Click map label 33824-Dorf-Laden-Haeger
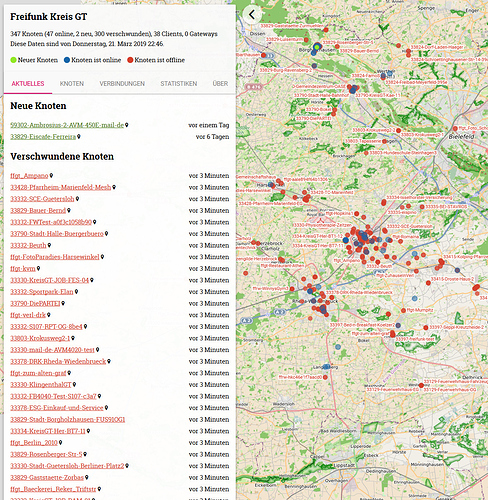This screenshot has height=500, width=488. coord(437,47)
